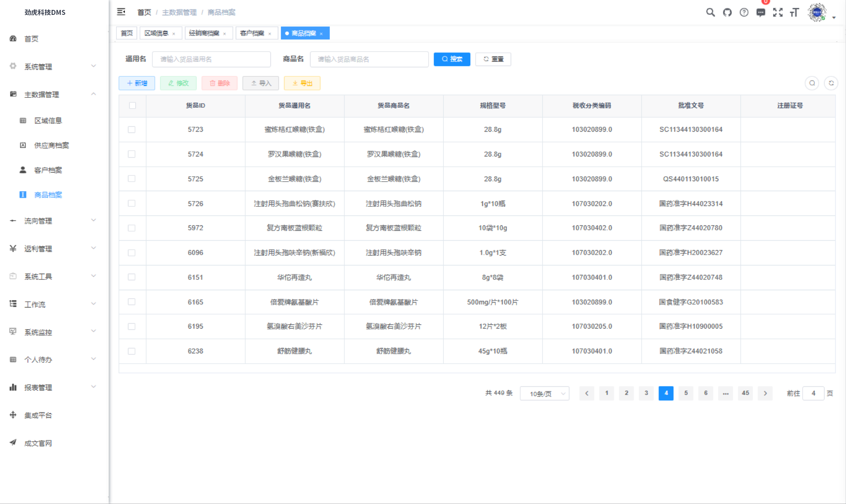
Task: Click the header search magnifier icon
Action: [710, 12]
